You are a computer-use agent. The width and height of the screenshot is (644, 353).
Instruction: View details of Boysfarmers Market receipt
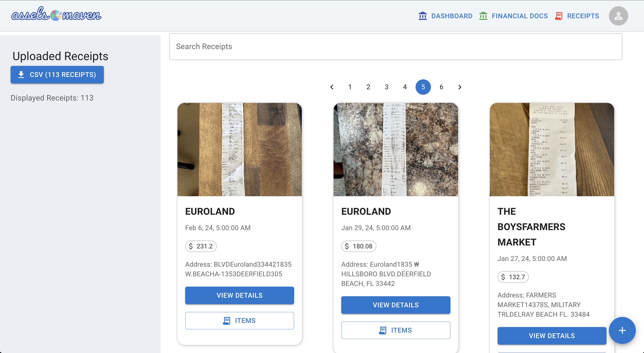pos(551,336)
